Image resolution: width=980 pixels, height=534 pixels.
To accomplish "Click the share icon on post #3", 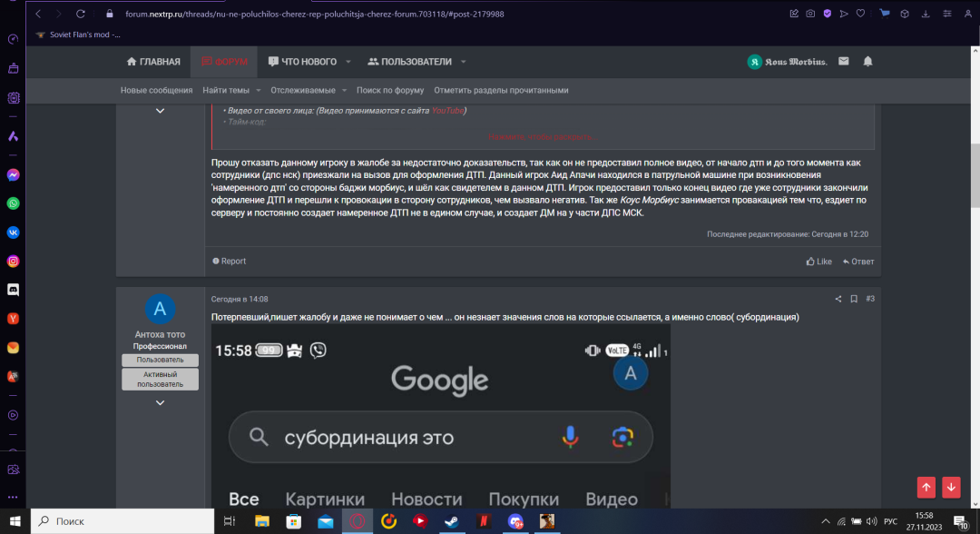I will (838, 299).
